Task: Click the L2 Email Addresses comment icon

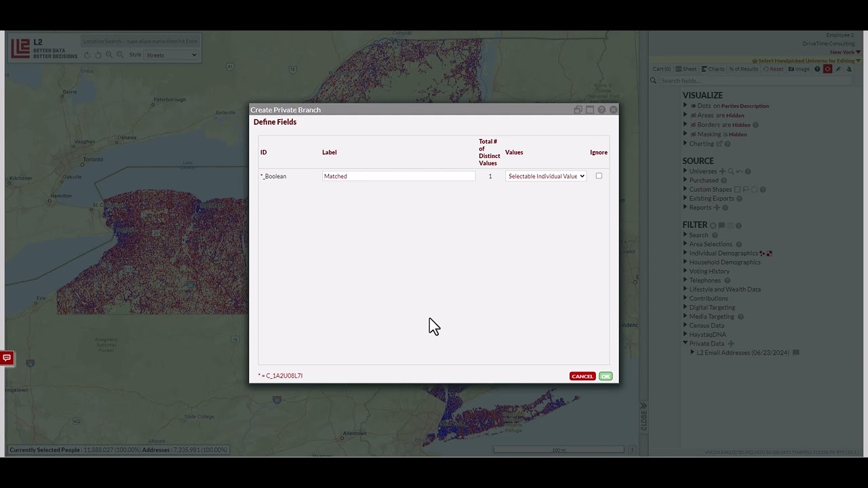Action: (x=796, y=352)
